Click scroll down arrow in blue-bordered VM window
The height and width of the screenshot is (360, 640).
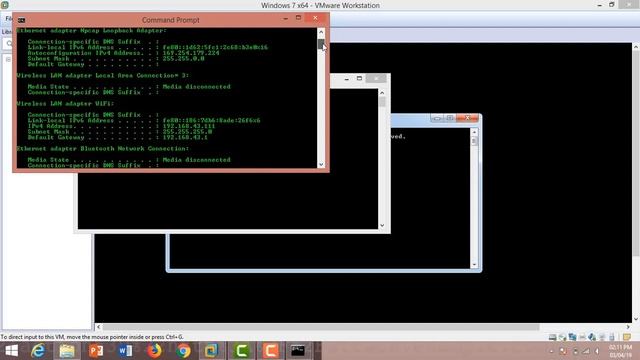click(x=474, y=264)
